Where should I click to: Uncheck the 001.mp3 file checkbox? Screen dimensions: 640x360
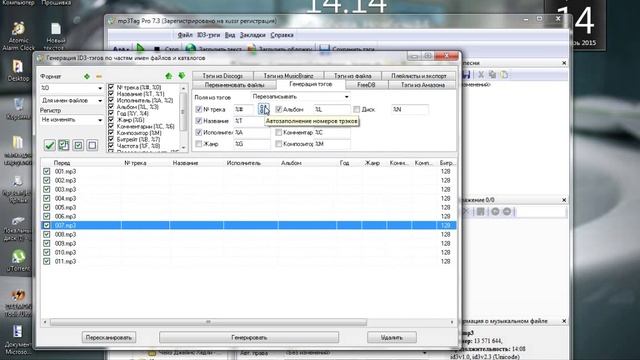pyautogui.click(x=47, y=171)
